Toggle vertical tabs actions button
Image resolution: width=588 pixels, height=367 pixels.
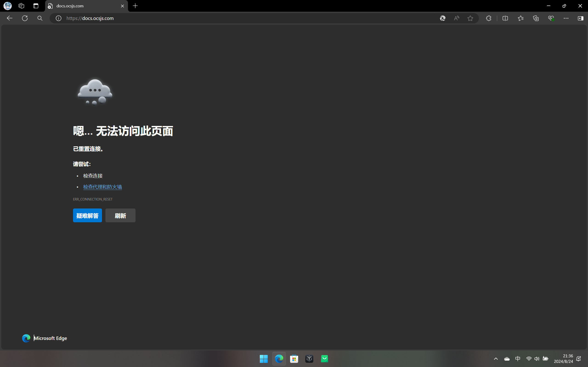pos(36,6)
